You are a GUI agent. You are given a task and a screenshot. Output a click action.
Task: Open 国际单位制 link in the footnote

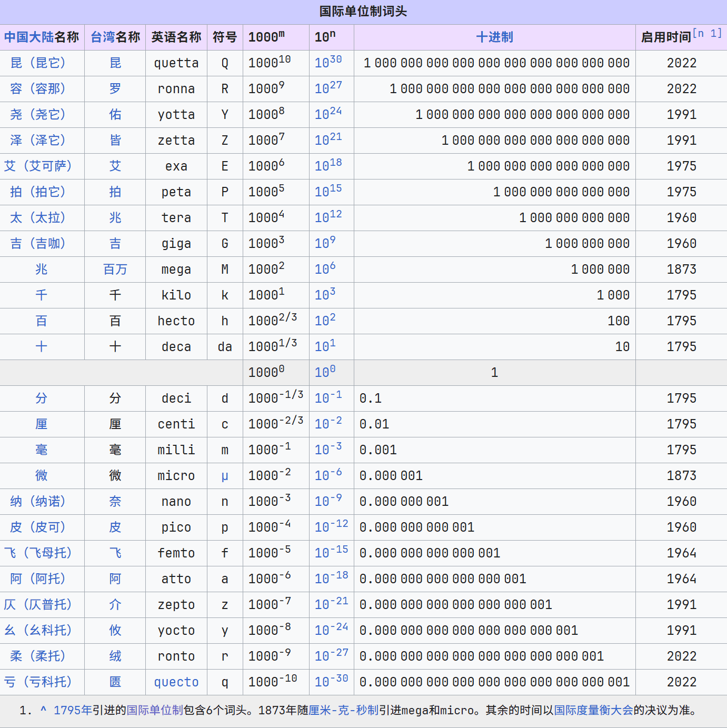[x=155, y=711]
